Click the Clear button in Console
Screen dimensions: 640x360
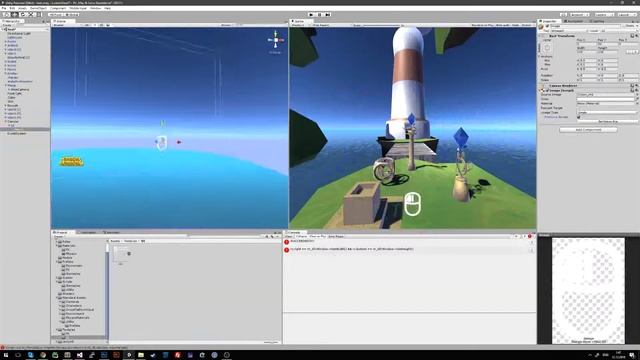288,236
